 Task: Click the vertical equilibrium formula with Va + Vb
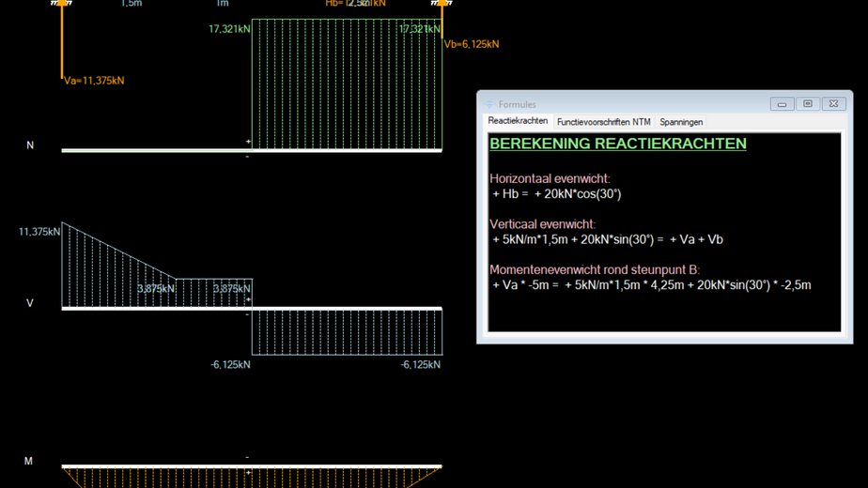tap(607, 239)
